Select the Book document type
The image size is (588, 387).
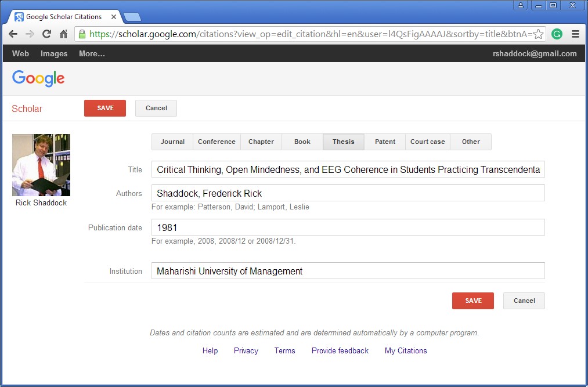[302, 142]
